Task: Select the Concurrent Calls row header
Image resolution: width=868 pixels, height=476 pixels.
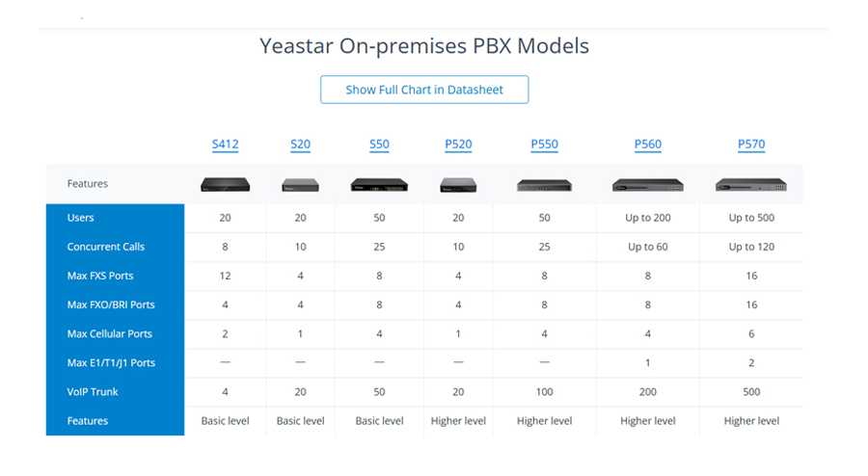Action: (106, 247)
